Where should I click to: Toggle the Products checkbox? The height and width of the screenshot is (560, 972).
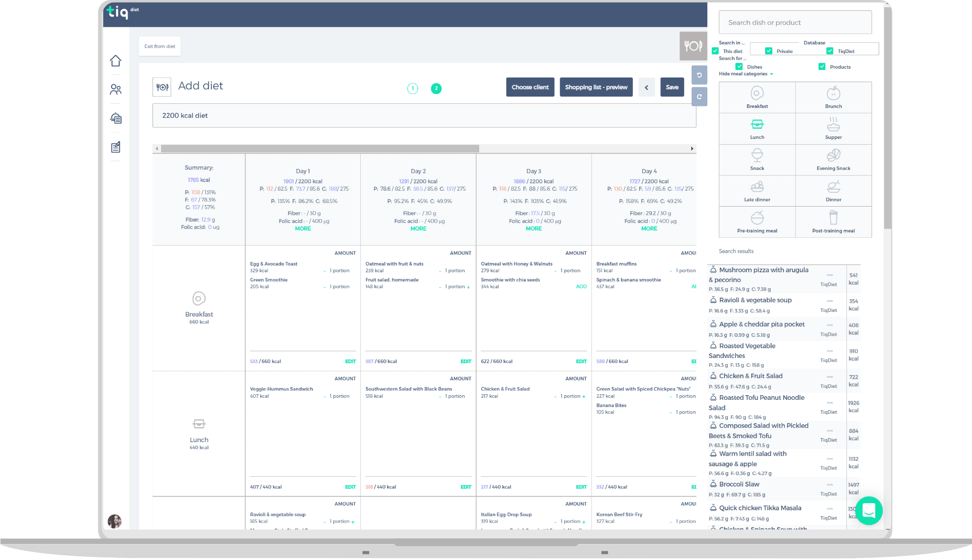click(x=822, y=67)
